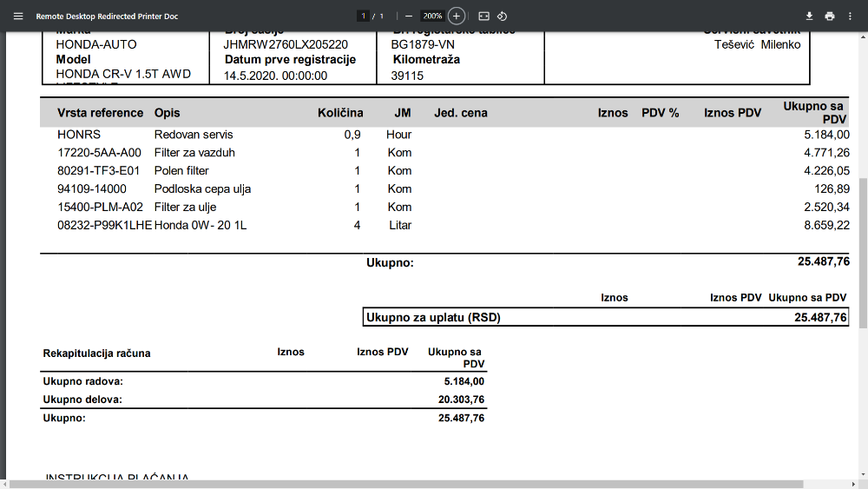This screenshot has width=868, height=489.
Task: Open the PDF viewer sidebar menu
Action: [18, 16]
